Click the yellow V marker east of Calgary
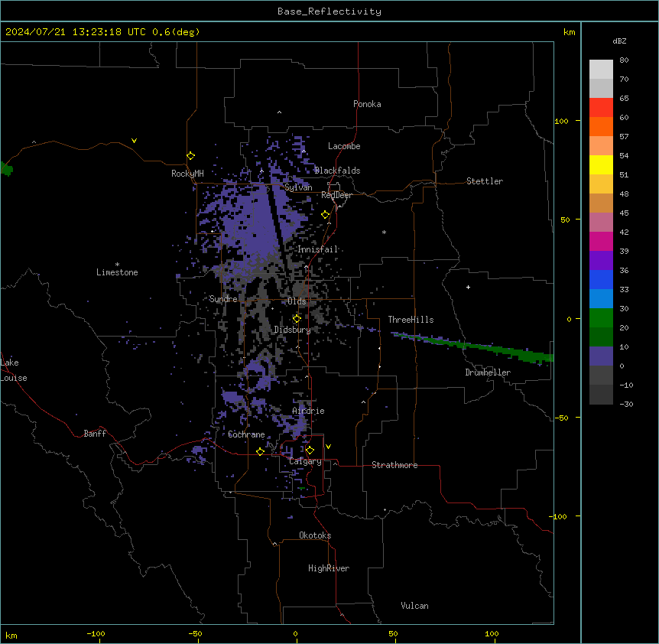Viewport: 659px width, 644px height. tap(328, 447)
